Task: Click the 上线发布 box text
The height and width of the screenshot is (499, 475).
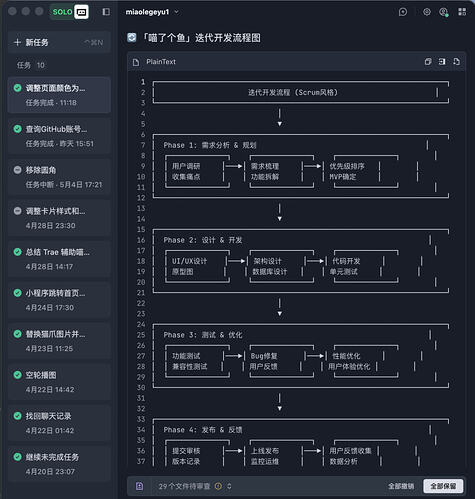Action: tap(265, 451)
